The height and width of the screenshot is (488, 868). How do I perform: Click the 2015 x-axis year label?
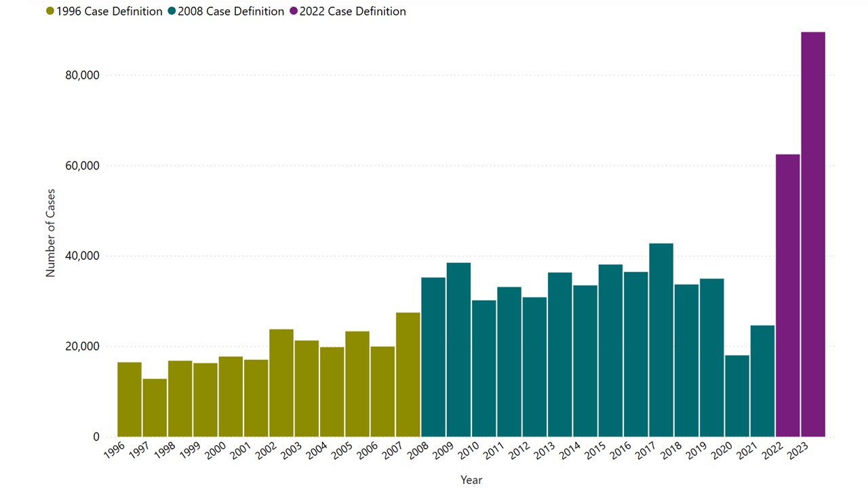[x=594, y=451]
